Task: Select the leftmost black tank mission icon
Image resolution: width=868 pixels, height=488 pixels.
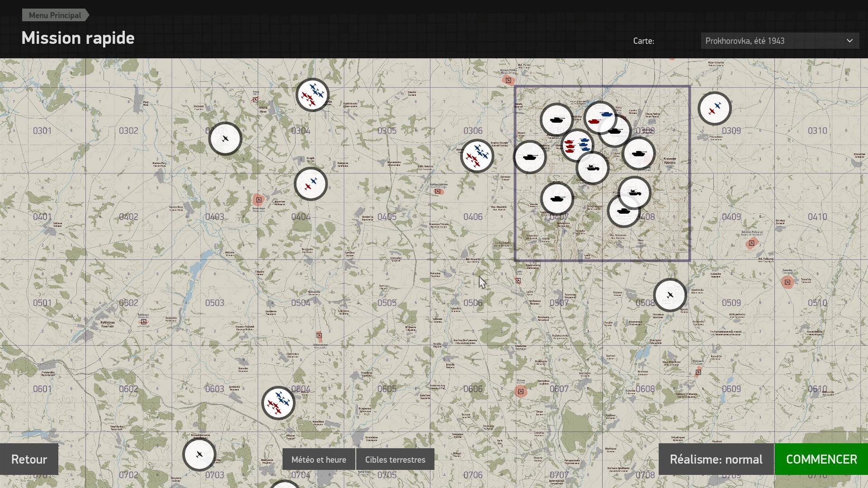Action: [530, 157]
